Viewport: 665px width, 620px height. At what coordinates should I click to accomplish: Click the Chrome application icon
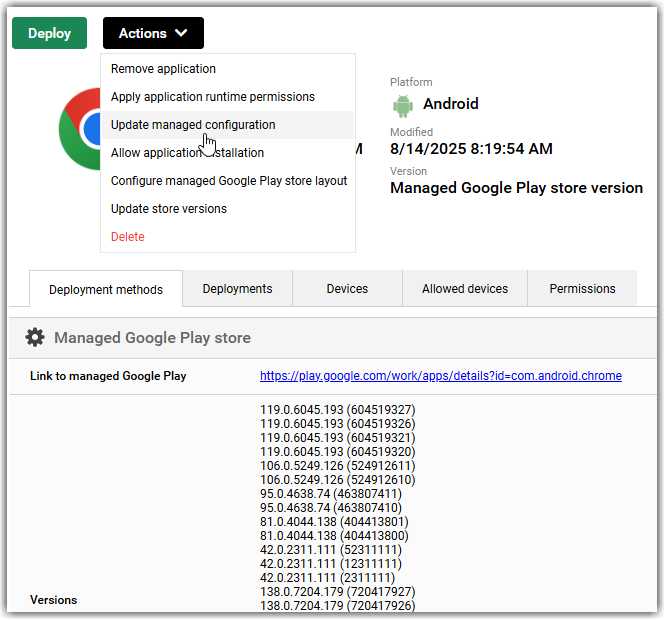(80, 129)
